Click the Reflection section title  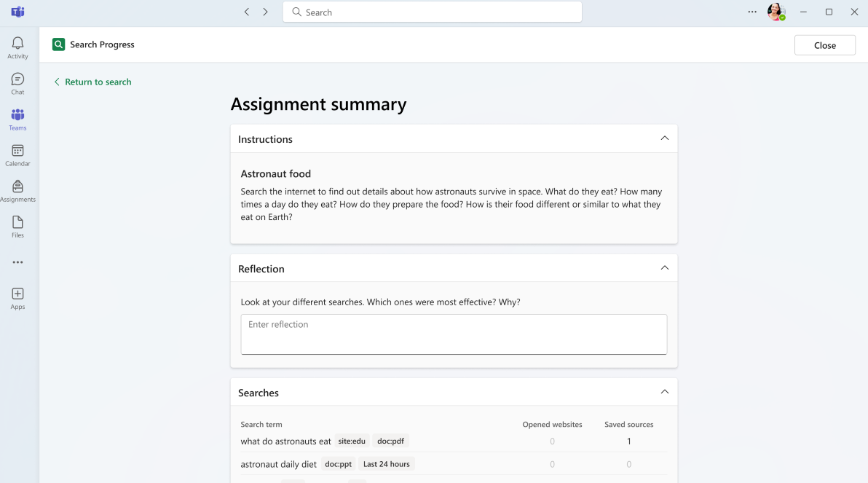point(261,269)
